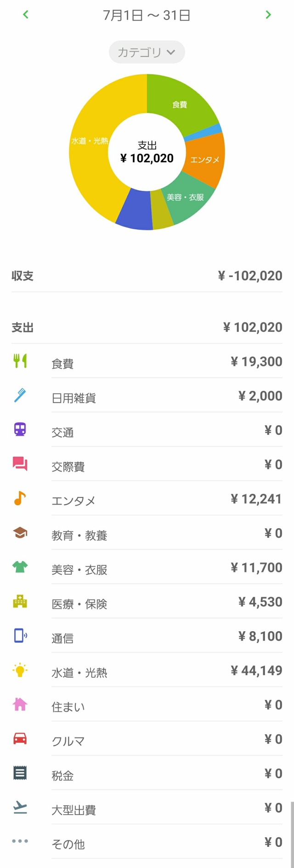Open the その他 category row
Screen dimensions: 294x868
coord(147,843)
